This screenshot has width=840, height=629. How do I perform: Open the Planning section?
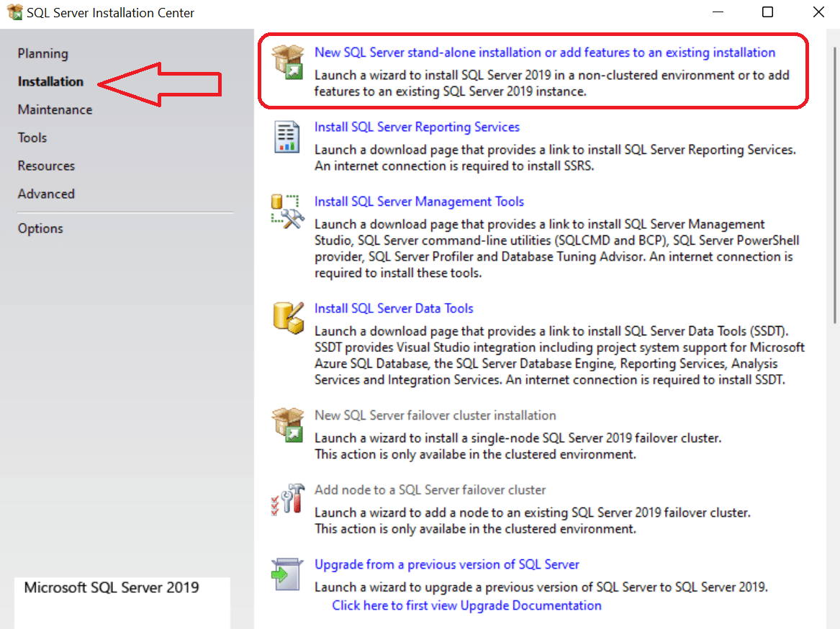point(43,53)
